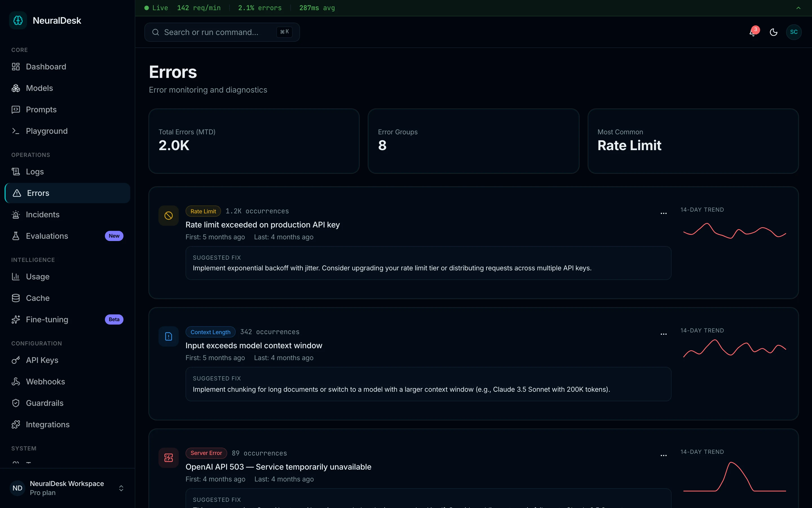Viewport: 812px width, 508px height.
Task: Click the green Live status indicator
Action: pyautogui.click(x=156, y=8)
